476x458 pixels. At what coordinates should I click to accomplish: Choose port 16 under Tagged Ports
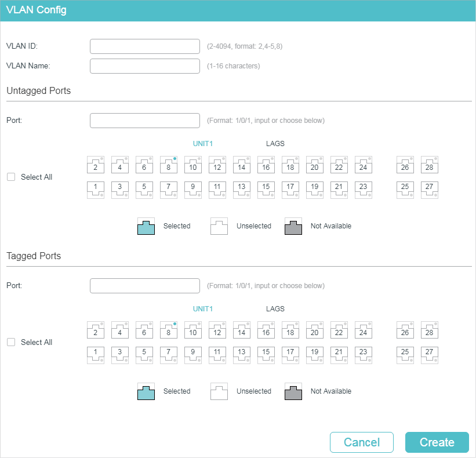pos(266,330)
